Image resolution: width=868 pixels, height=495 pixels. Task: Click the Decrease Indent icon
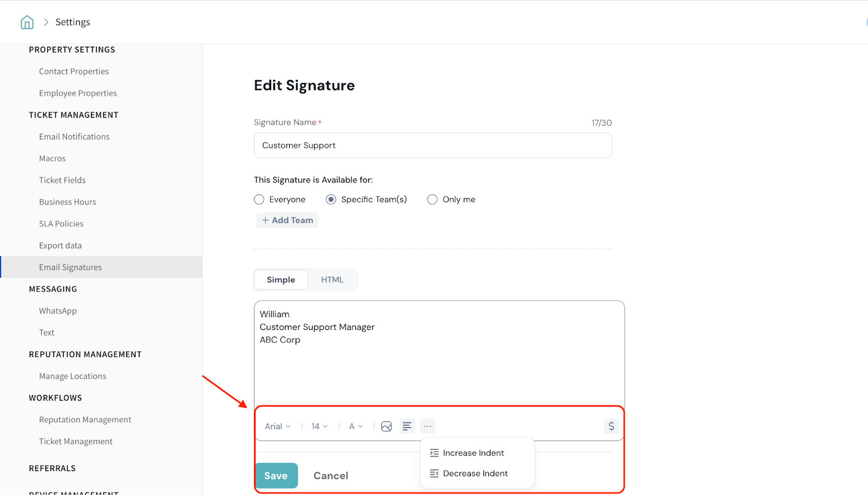(x=434, y=473)
